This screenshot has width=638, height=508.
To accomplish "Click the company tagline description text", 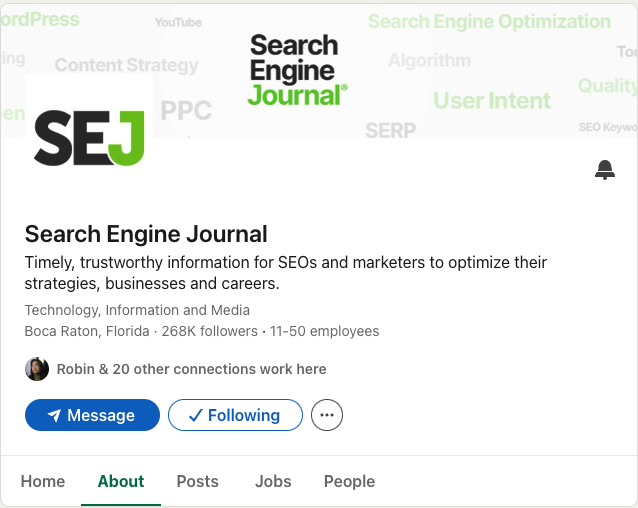I will (285, 273).
